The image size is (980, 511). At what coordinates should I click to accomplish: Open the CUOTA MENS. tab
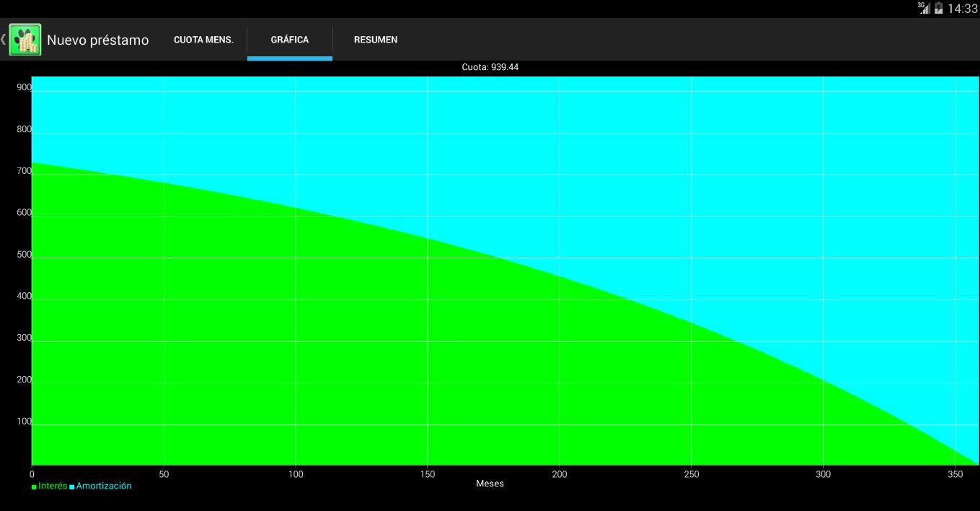203,40
